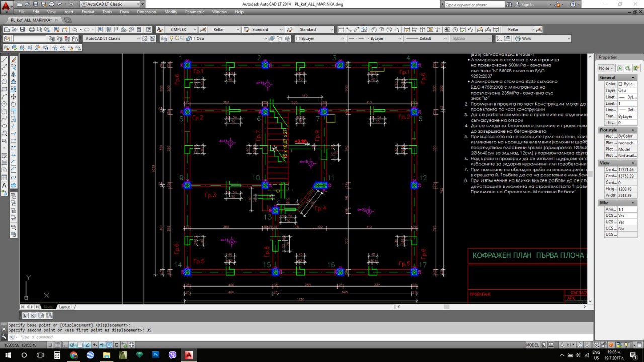Select the Line tool in the draw toolbar
644x362 pixels.
(5, 59)
